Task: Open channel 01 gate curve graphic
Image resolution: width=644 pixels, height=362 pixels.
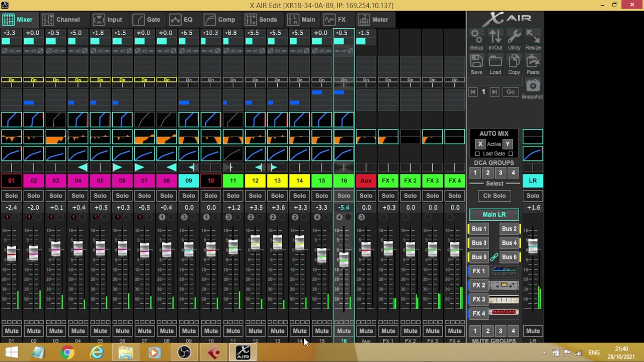Action: coord(11,120)
